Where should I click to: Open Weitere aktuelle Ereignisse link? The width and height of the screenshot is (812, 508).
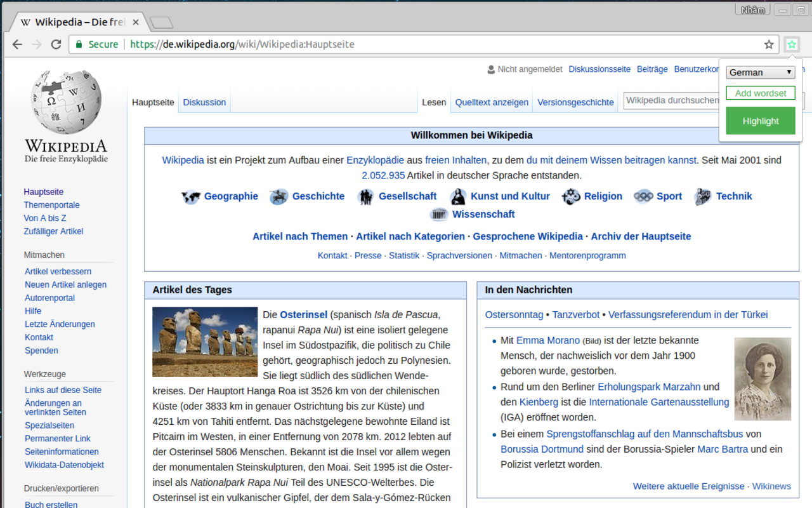pyautogui.click(x=688, y=486)
